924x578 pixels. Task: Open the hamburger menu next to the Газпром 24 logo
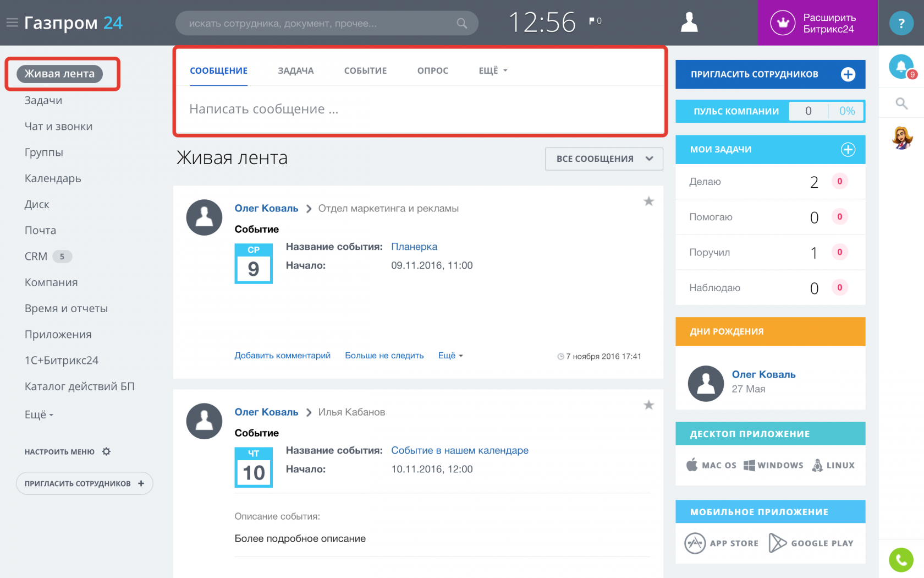coord(12,23)
